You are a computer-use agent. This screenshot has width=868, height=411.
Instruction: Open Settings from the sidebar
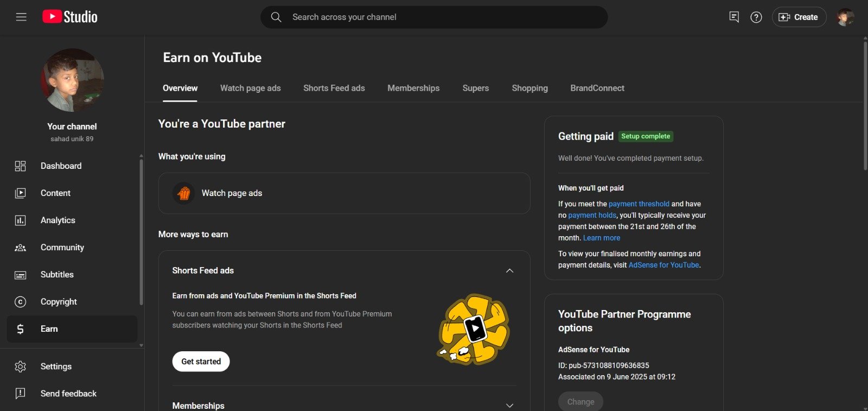pyautogui.click(x=72, y=366)
